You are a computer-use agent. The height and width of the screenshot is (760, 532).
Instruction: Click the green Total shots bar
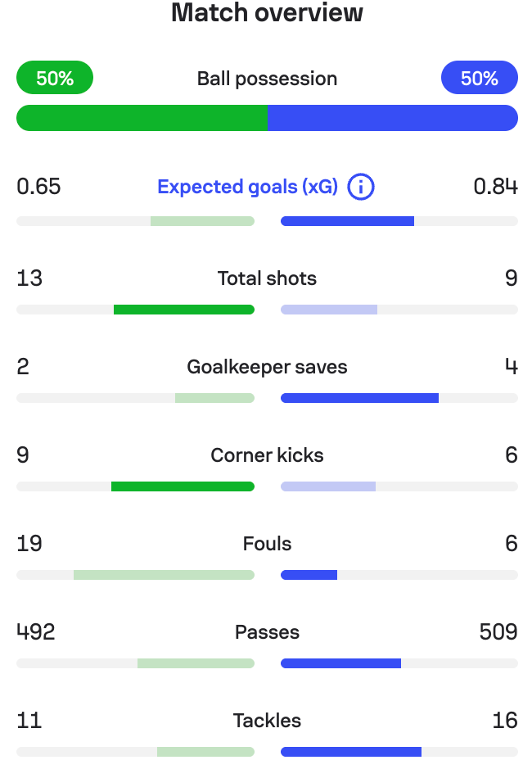coord(184,310)
